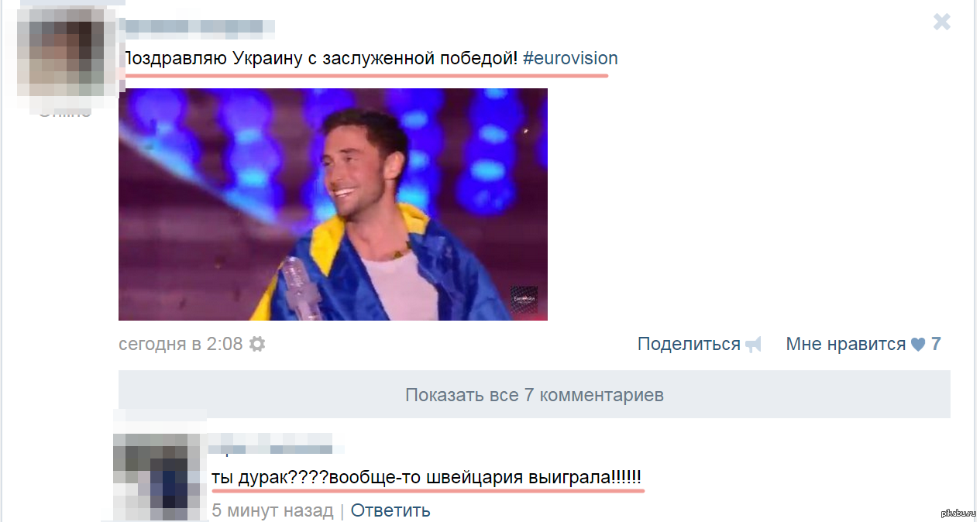Click the comment text about швейцария
980x522 pixels.
pos(427,478)
